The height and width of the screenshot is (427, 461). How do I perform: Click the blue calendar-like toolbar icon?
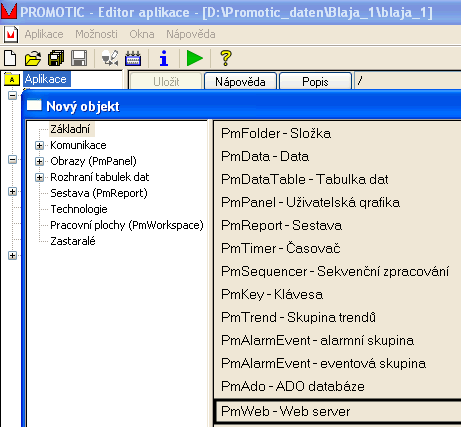tap(133, 58)
